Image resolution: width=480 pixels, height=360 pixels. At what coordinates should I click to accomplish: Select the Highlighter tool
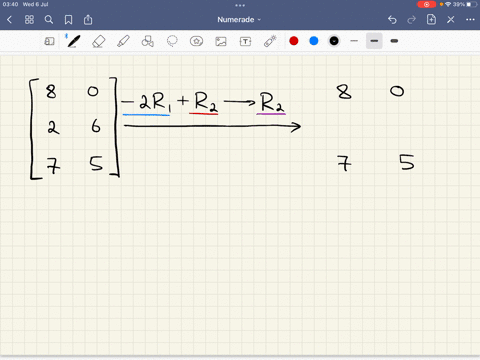123,41
